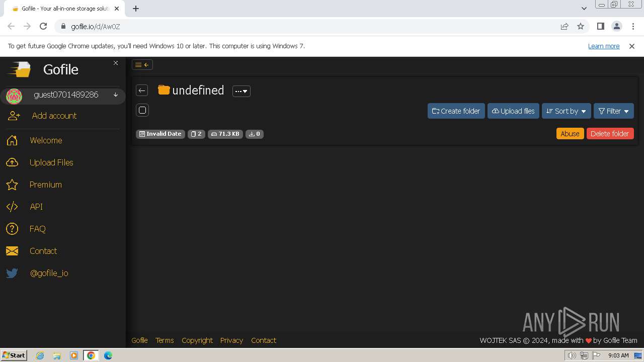Open the Gofile footer link
This screenshot has height=362, width=644.
tap(139, 340)
